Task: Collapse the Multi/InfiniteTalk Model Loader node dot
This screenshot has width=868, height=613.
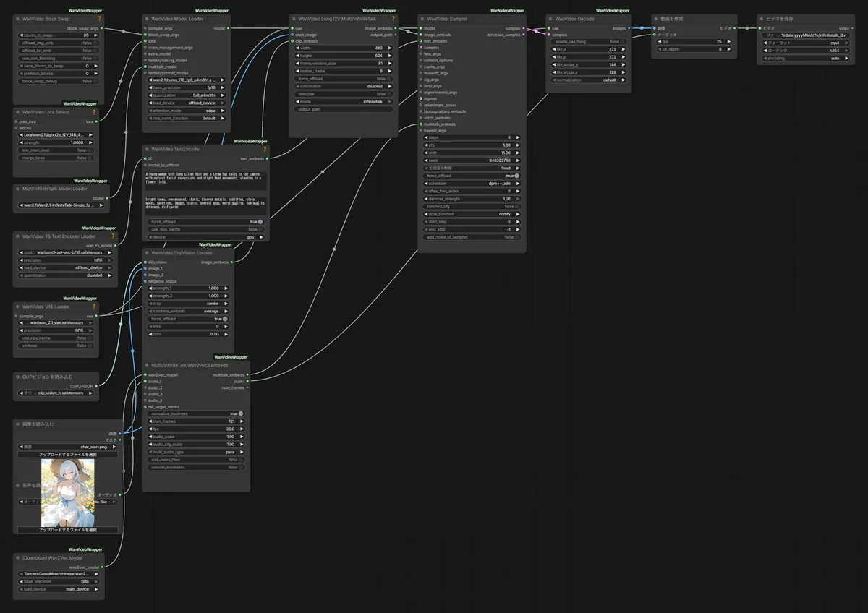Action: tap(19, 189)
